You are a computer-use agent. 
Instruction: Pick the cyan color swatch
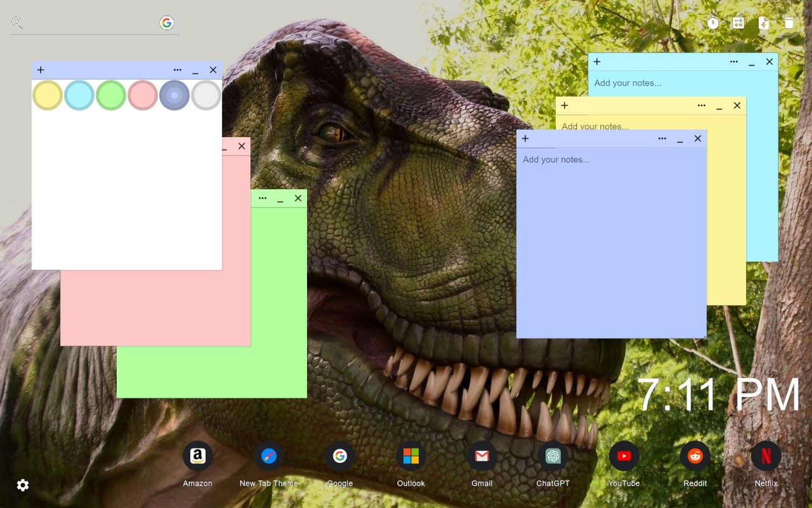(x=79, y=95)
